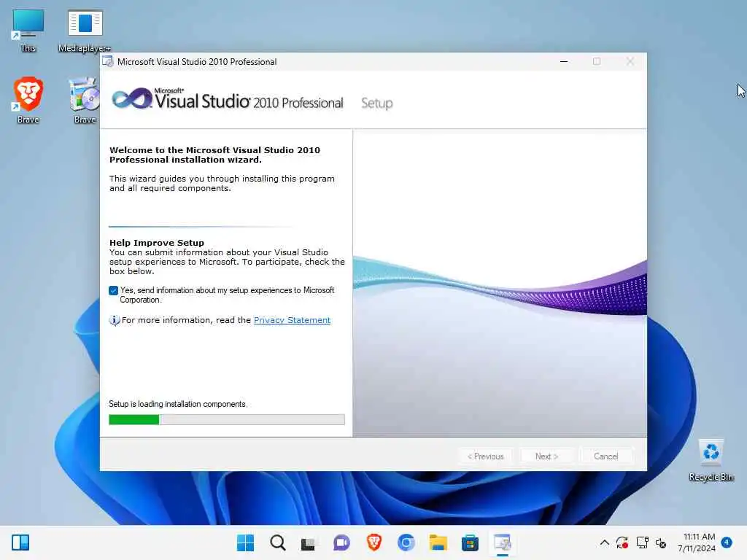This screenshot has height=560, width=747.
Task: Open File Explorer from taskbar
Action: click(x=438, y=542)
